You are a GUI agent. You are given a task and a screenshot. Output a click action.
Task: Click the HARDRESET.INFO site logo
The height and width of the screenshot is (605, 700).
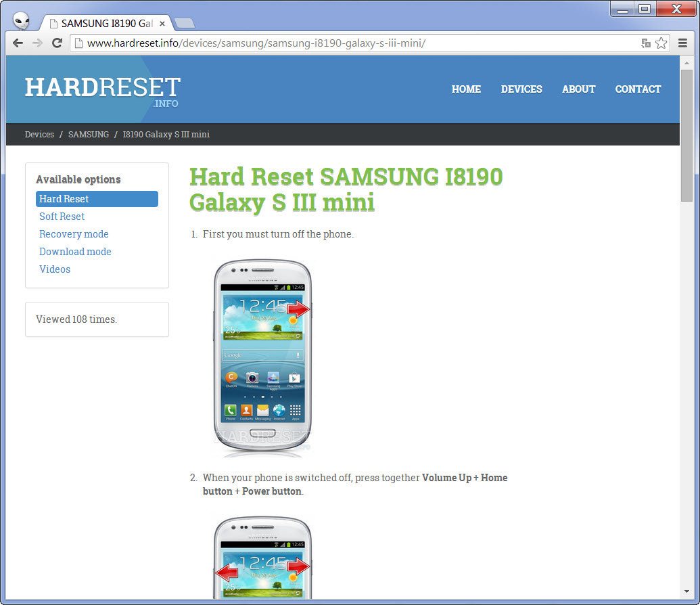pyautogui.click(x=103, y=91)
